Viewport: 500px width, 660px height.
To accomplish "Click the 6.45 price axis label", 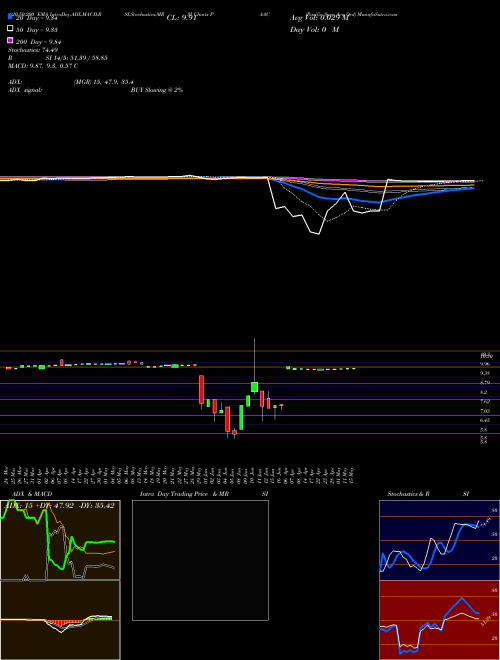I will click(x=485, y=420).
